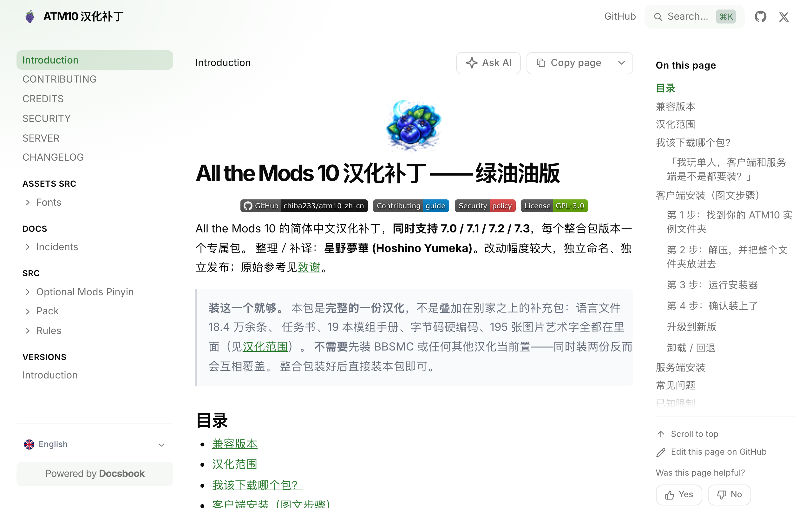
Task: Click the thumbs-up Yes button
Action: click(x=679, y=495)
